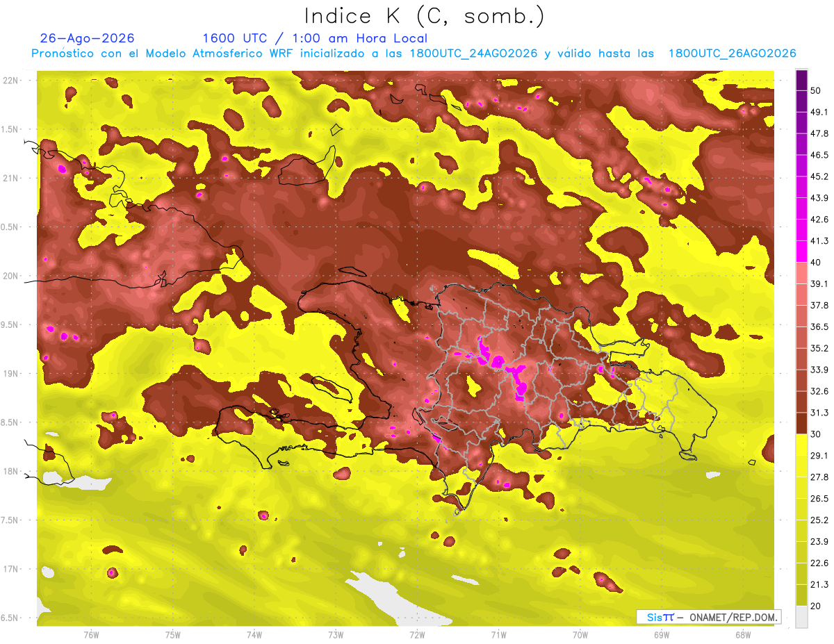Click the yellow legend band between 29.1 and 30

pos(801,444)
